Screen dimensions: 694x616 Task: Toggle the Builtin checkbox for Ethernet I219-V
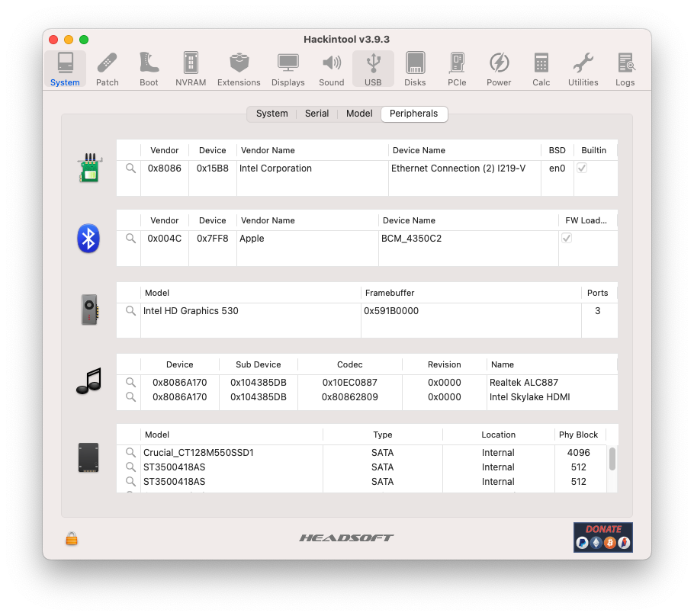[x=581, y=168]
